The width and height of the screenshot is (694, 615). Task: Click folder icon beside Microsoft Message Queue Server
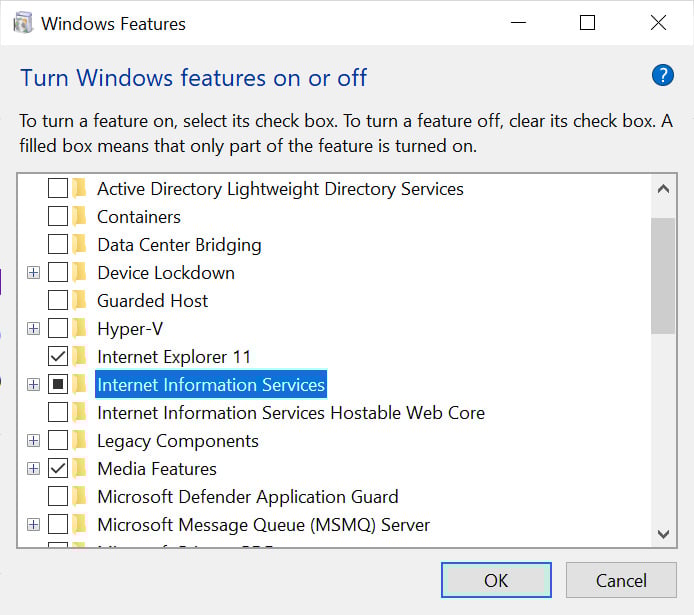tap(80, 525)
